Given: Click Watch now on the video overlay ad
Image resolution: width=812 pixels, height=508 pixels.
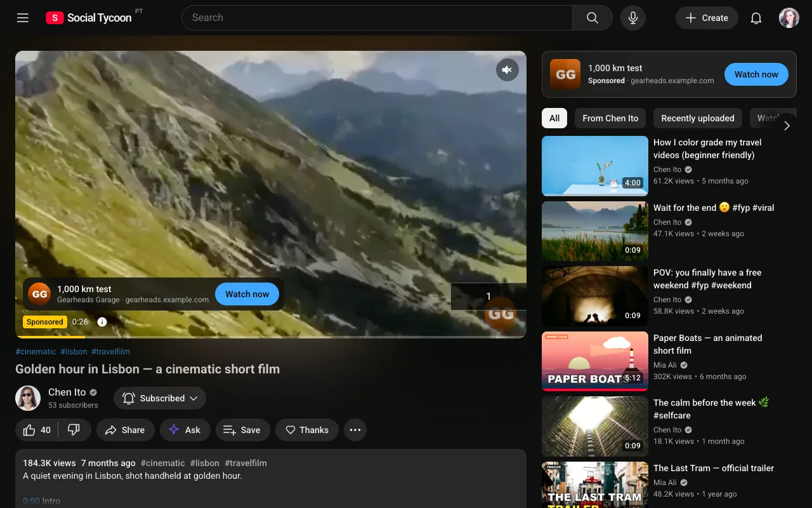Looking at the screenshot, I should pos(247,294).
